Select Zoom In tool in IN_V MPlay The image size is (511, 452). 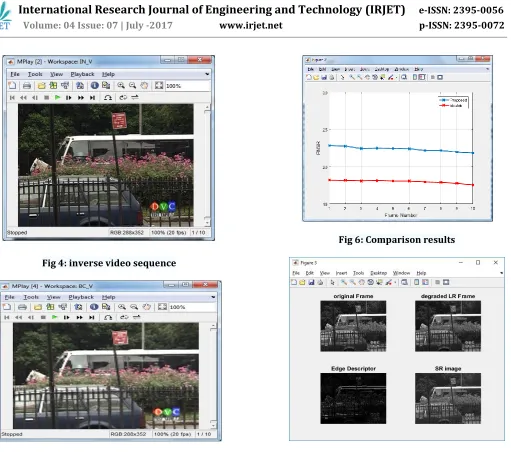click(x=121, y=85)
